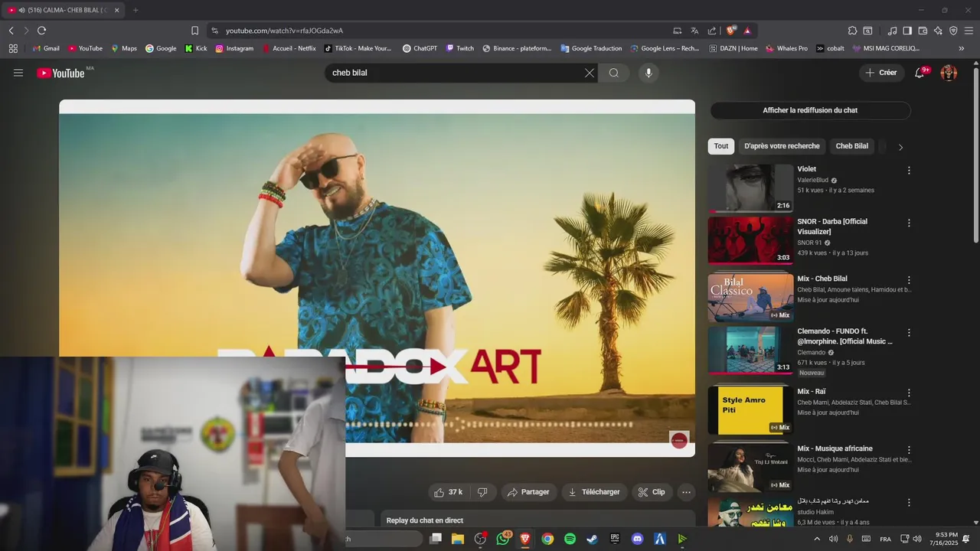Select the Cheb Bilal filter chip
The image size is (980, 551).
click(852, 146)
